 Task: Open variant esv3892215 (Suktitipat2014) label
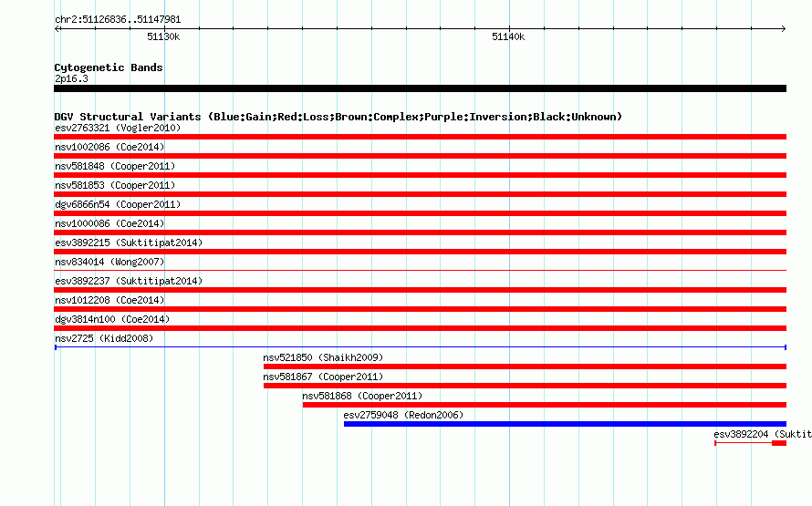(x=129, y=243)
